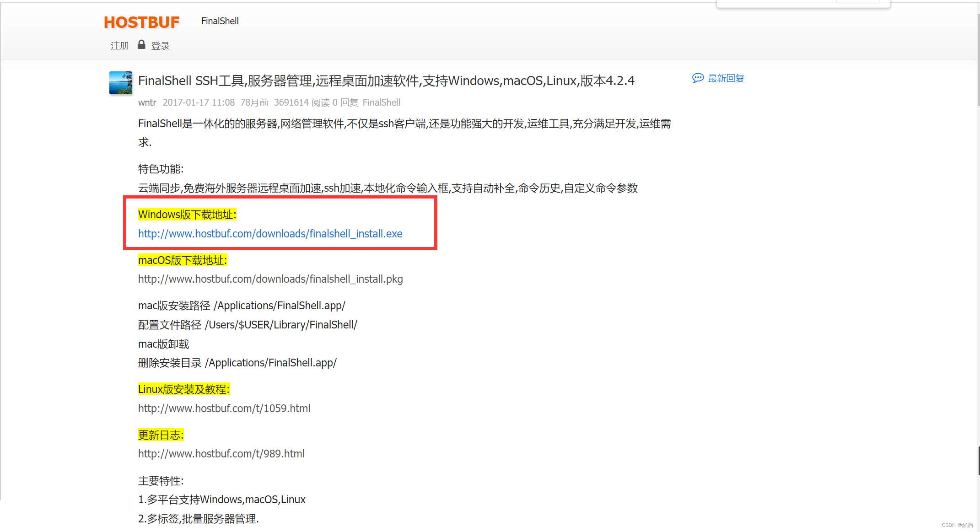Click the 配置文件路径 line
Image resolution: width=980 pixels, height=532 pixels.
[x=248, y=325]
